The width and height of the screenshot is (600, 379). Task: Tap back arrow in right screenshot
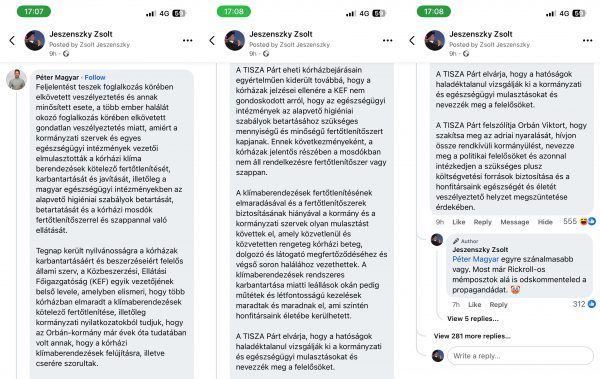pyautogui.click(x=412, y=40)
